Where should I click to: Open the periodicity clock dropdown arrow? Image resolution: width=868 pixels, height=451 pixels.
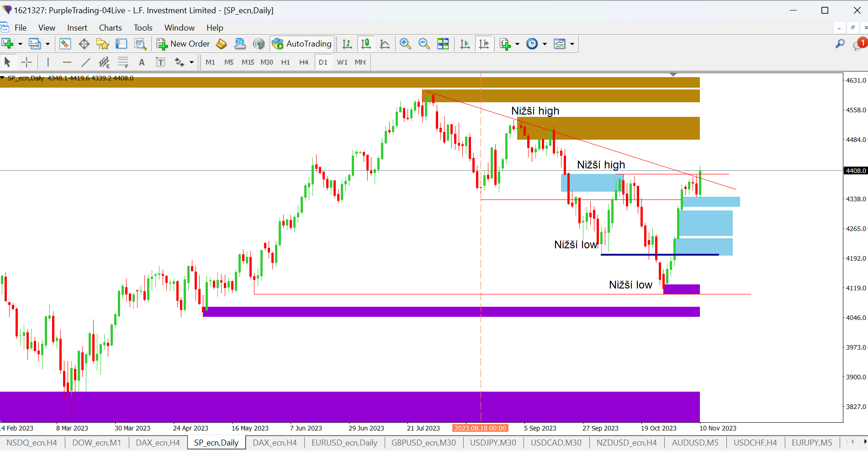[x=545, y=44]
